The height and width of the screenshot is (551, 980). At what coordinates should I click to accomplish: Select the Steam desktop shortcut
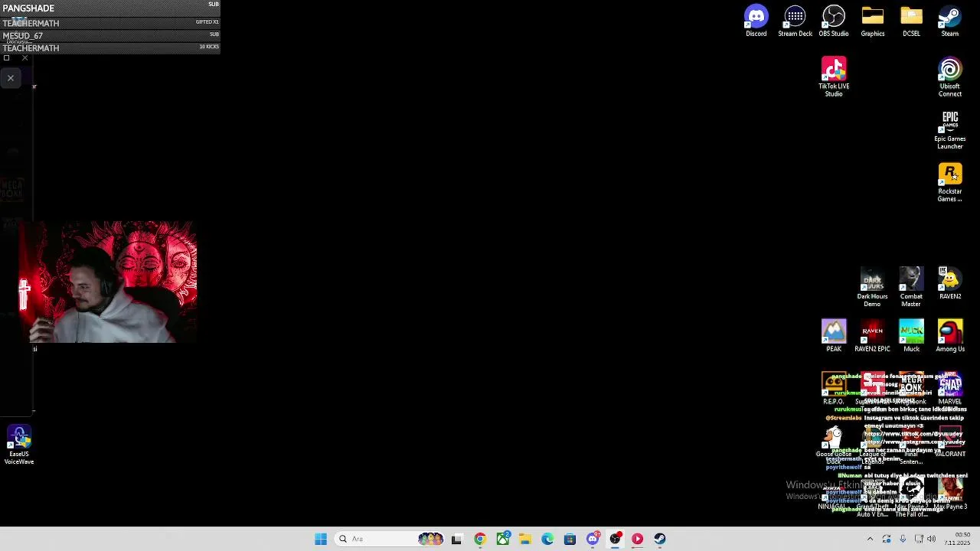(950, 21)
